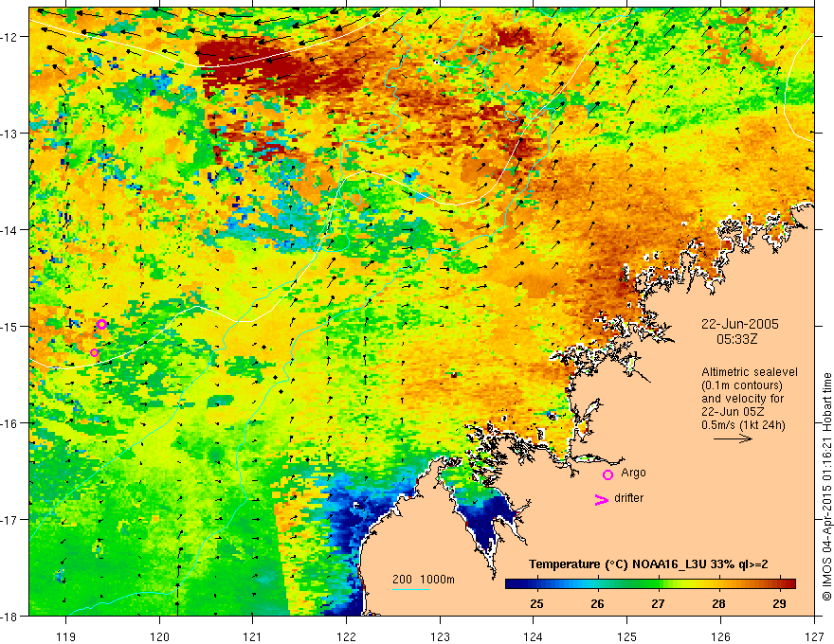
Task: Click the 'Altimetric sealevel' text
Action: [x=750, y=372]
